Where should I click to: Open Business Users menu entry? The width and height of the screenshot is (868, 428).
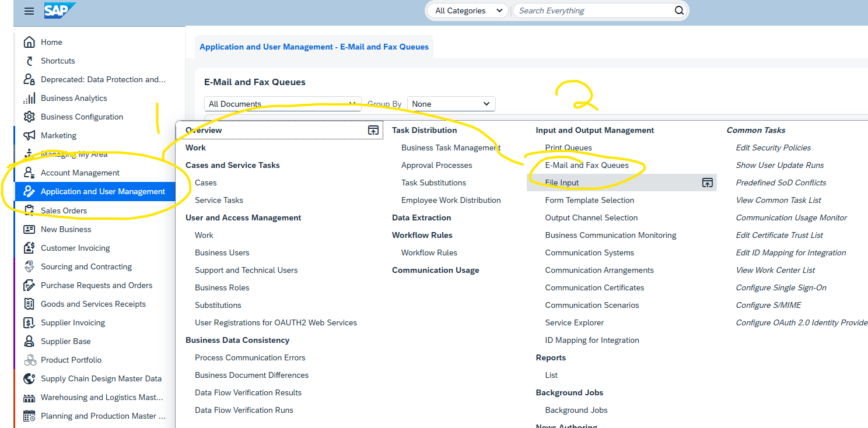[222, 252]
